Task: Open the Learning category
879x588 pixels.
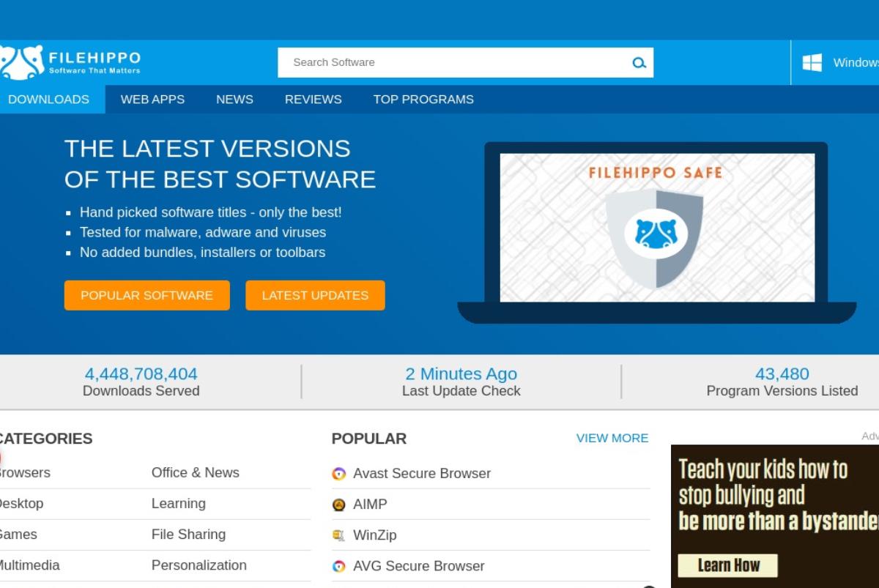Action: click(x=179, y=504)
